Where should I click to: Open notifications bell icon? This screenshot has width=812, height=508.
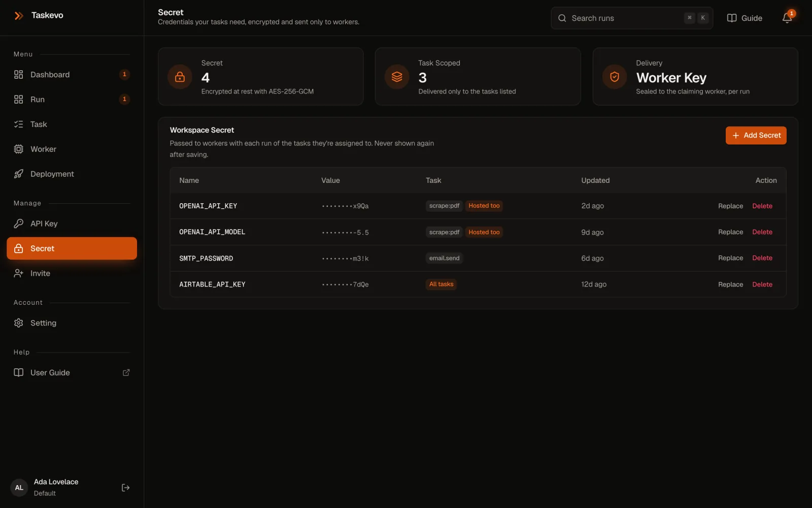[787, 18]
